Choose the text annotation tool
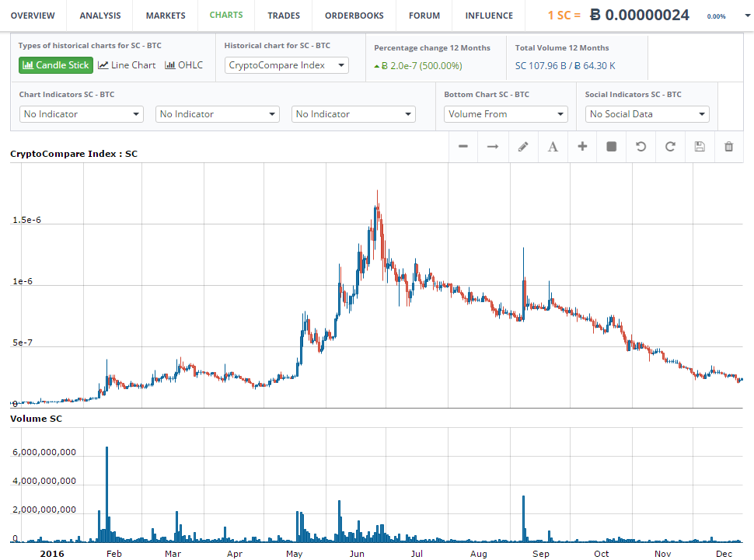This screenshot has height=560, width=754. (x=553, y=146)
